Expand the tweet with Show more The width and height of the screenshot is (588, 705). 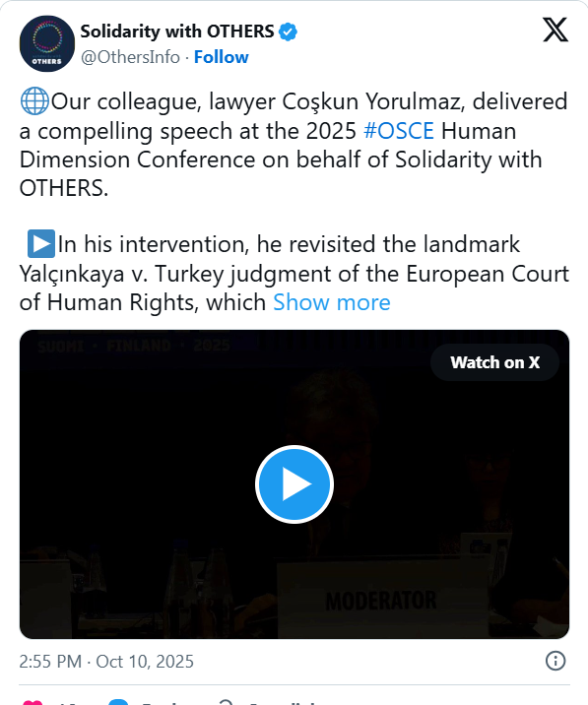[332, 302]
